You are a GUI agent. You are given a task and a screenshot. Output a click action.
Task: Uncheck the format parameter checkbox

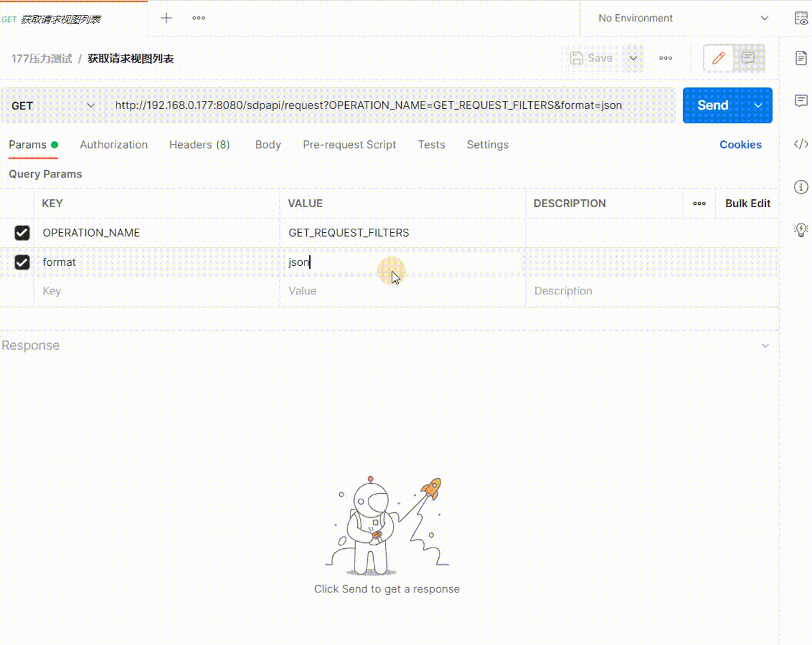point(22,262)
